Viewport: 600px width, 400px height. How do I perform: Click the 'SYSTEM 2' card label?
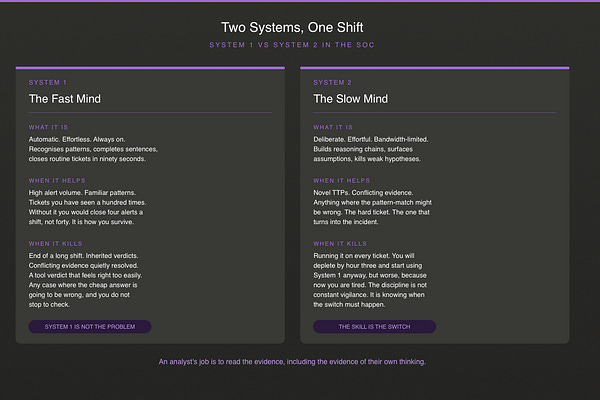[x=333, y=82]
